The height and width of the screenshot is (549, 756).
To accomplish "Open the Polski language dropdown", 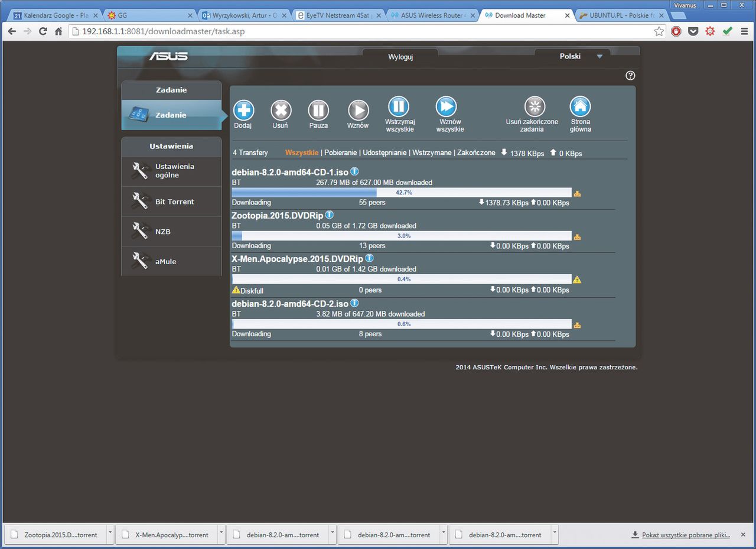I will (x=572, y=56).
